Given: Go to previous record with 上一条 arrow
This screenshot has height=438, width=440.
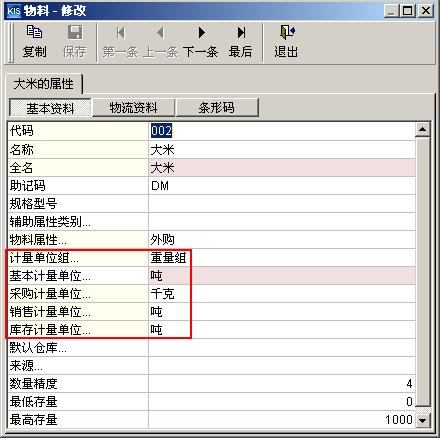Looking at the screenshot, I should 160,32.
